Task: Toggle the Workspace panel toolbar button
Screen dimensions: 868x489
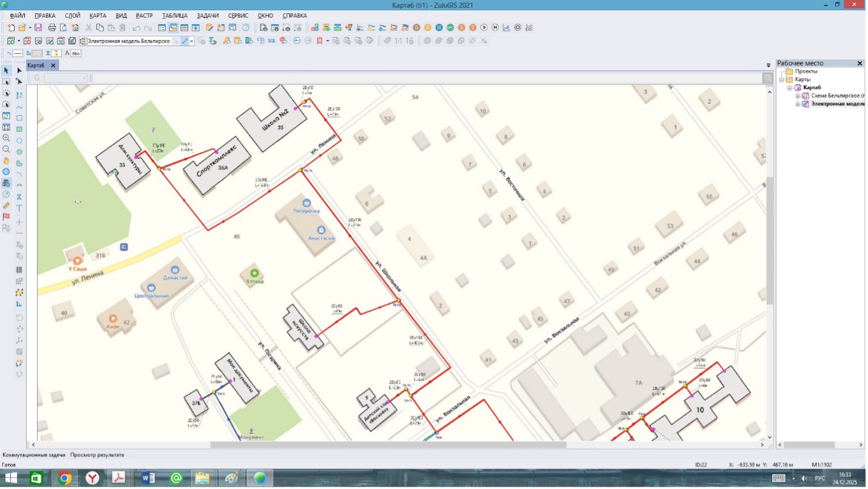Action: click(173, 28)
